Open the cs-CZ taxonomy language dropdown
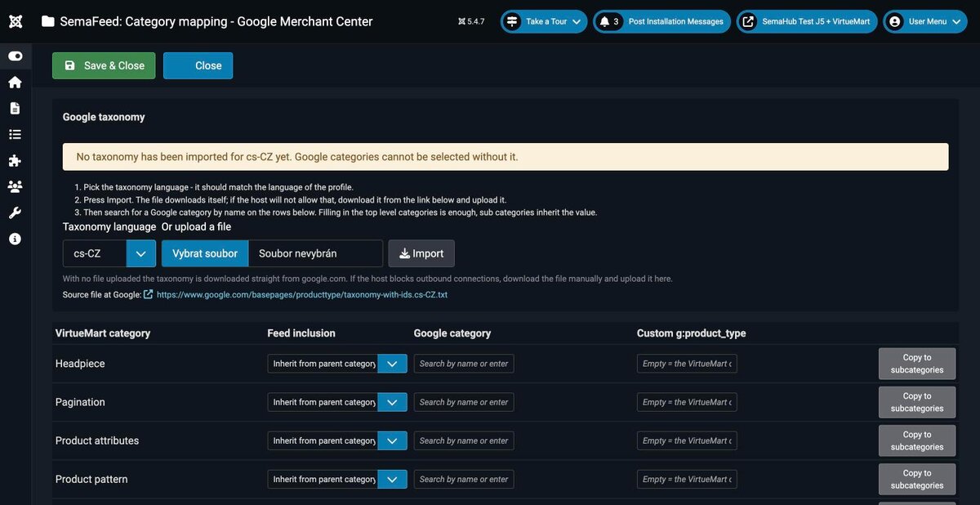This screenshot has height=505, width=980. pyautogui.click(x=109, y=253)
